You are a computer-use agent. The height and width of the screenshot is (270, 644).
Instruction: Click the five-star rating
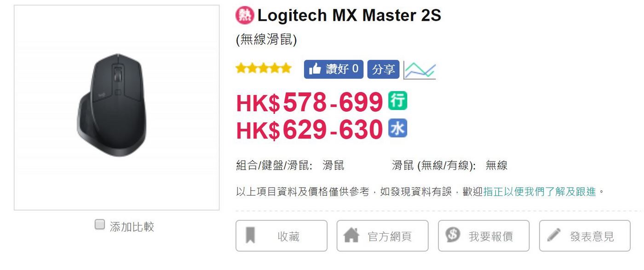[x=264, y=69]
